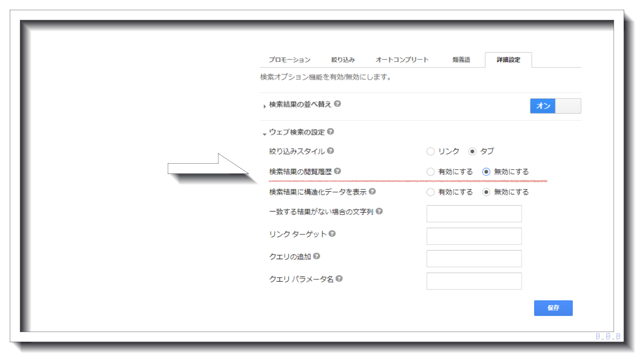The height and width of the screenshot is (362, 644).
Task: Open help icon beside 絞り込みスタイル
Action: tap(330, 151)
